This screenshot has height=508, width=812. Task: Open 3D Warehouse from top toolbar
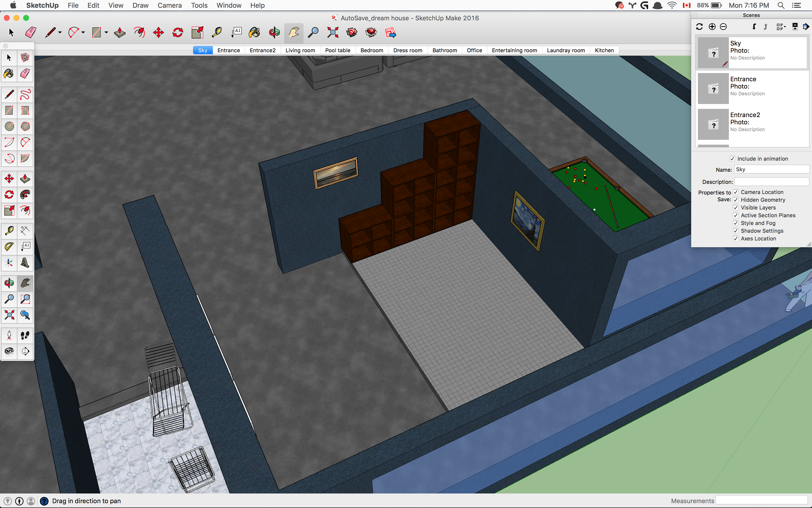tap(352, 33)
